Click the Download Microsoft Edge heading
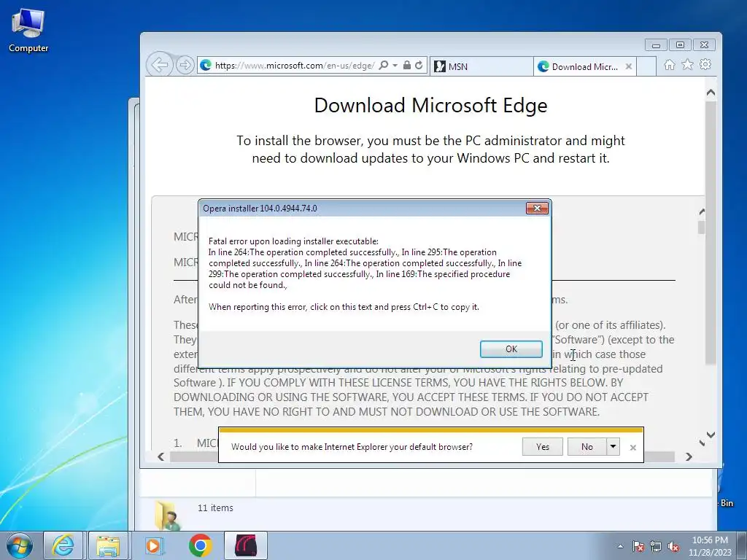747x560 pixels. (430, 105)
